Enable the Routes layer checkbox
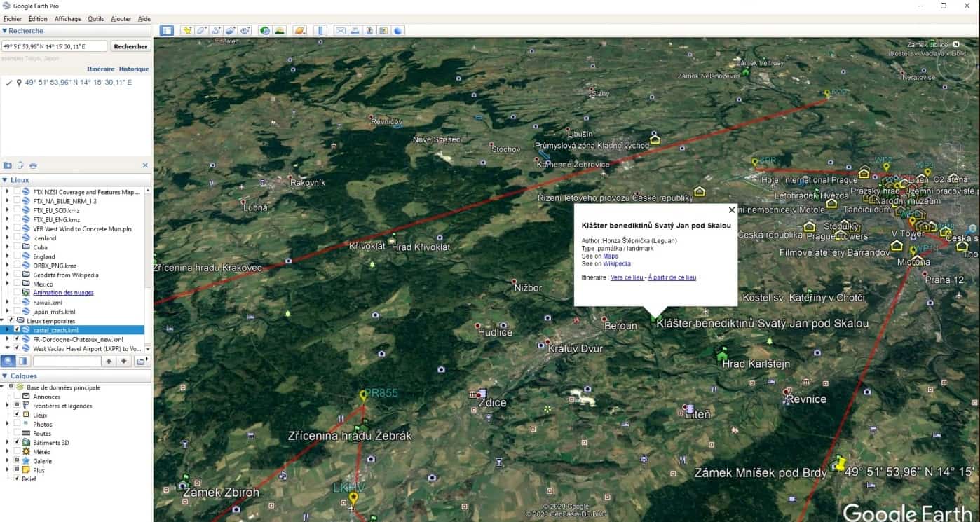The image size is (980, 522). [x=18, y=434]
